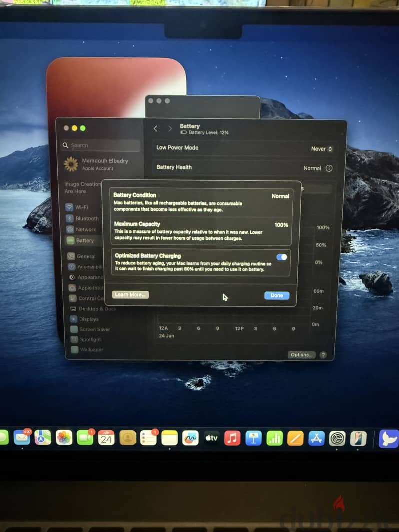Screen dimensions: 399x532
Task: Open Reminders from the Dock
Action: tap(148, 438)
